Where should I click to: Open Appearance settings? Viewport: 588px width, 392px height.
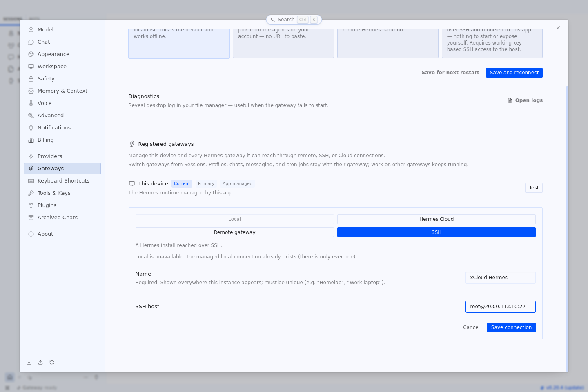click(62, 54)
